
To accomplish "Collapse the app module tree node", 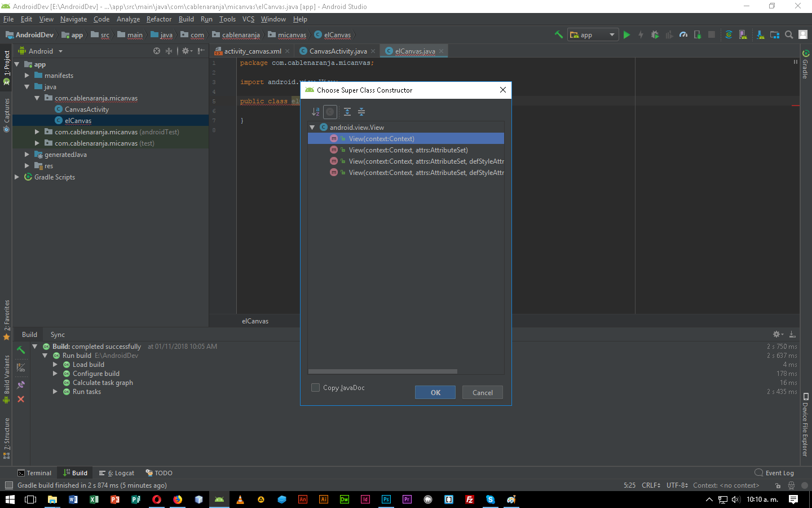I will [x=17, y=64].
